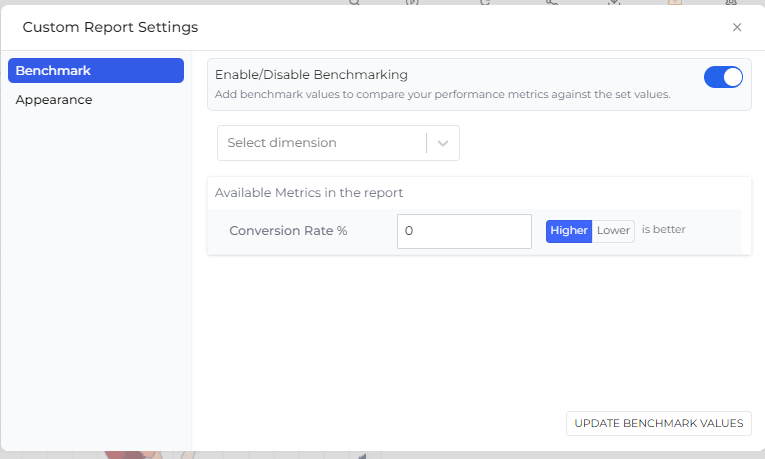Select the Benchmark tab

(x=96, y=71)
